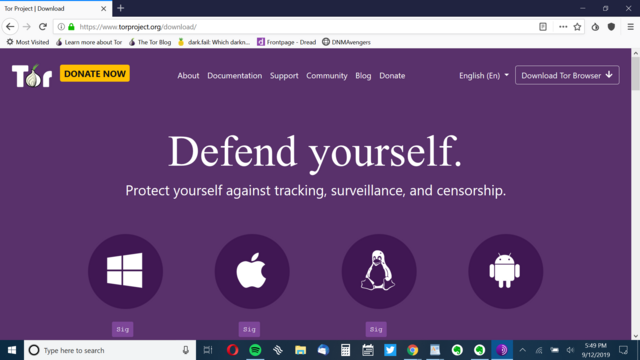
Task: Bookmark this page with the star icon
Action: [x=577, y=27]
